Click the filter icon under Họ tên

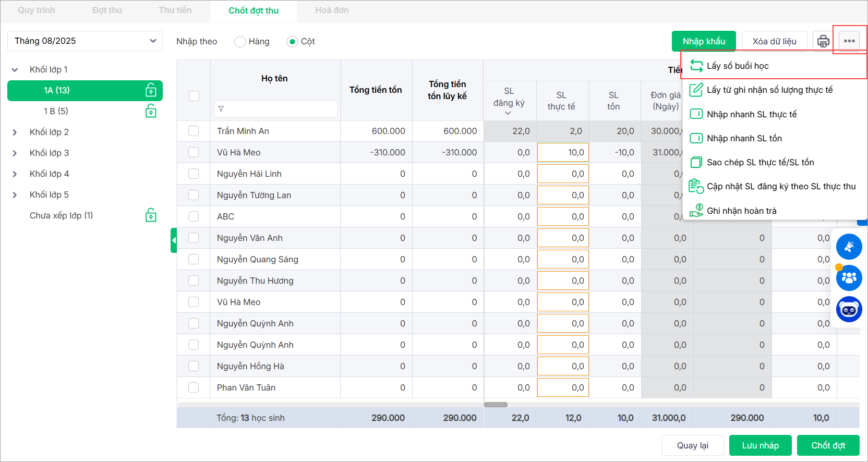tap(221, 109)
